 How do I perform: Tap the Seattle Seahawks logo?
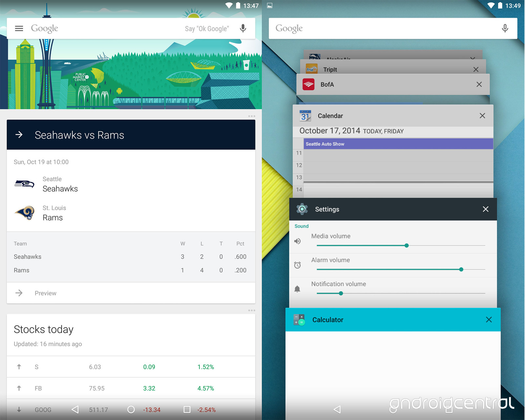(x=24, y=184)
